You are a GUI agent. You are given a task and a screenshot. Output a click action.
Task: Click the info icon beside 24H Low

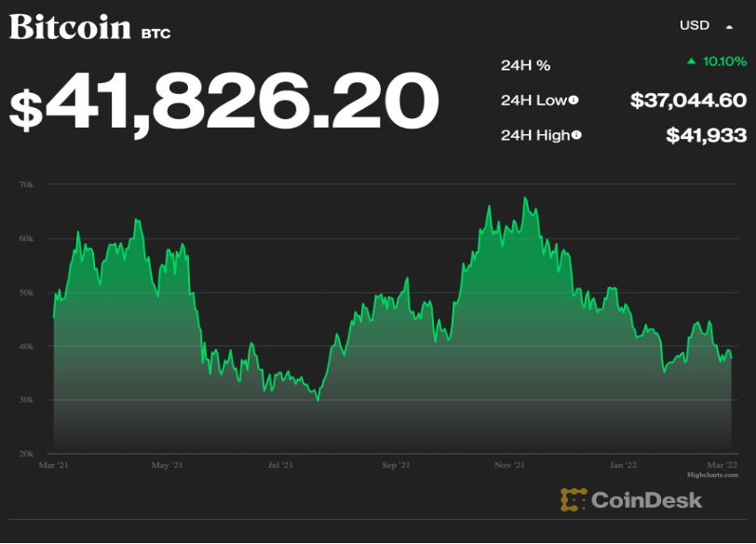coord(574,100)
